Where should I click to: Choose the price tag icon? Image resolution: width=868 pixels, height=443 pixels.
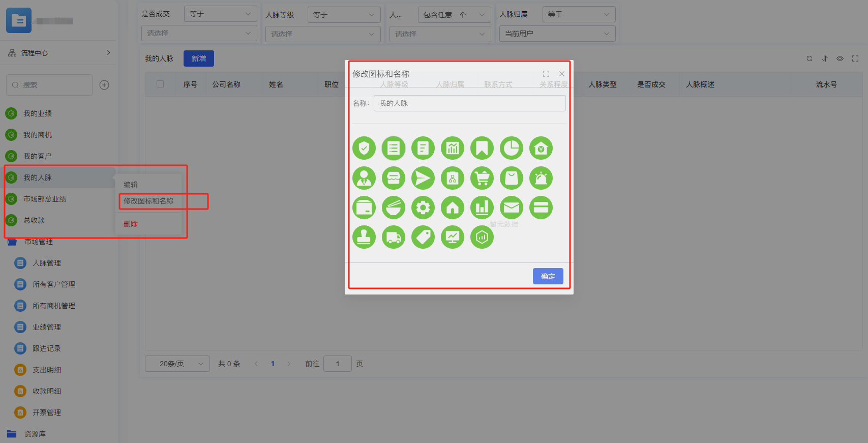tap(423, 237)
